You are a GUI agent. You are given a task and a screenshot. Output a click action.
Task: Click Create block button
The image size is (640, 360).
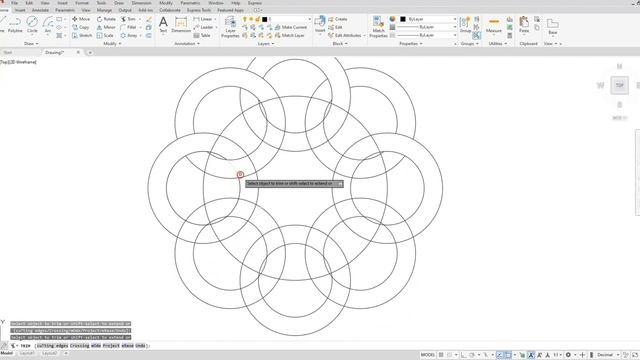pos(338,19)
